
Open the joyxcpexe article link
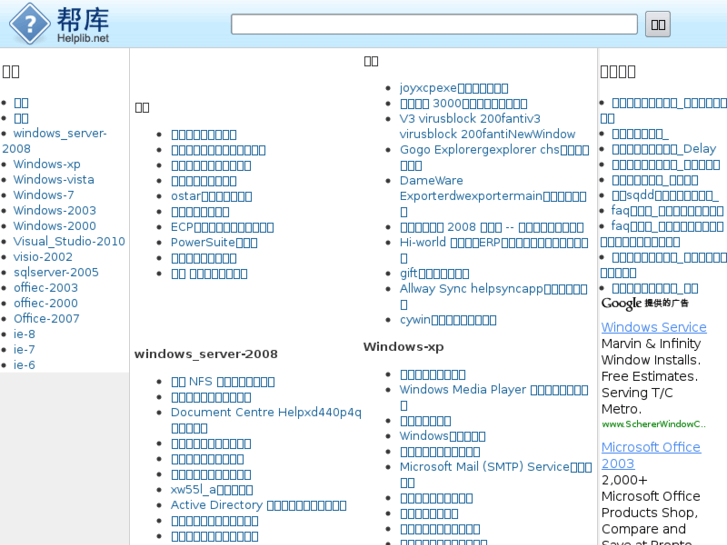point(454,88)
